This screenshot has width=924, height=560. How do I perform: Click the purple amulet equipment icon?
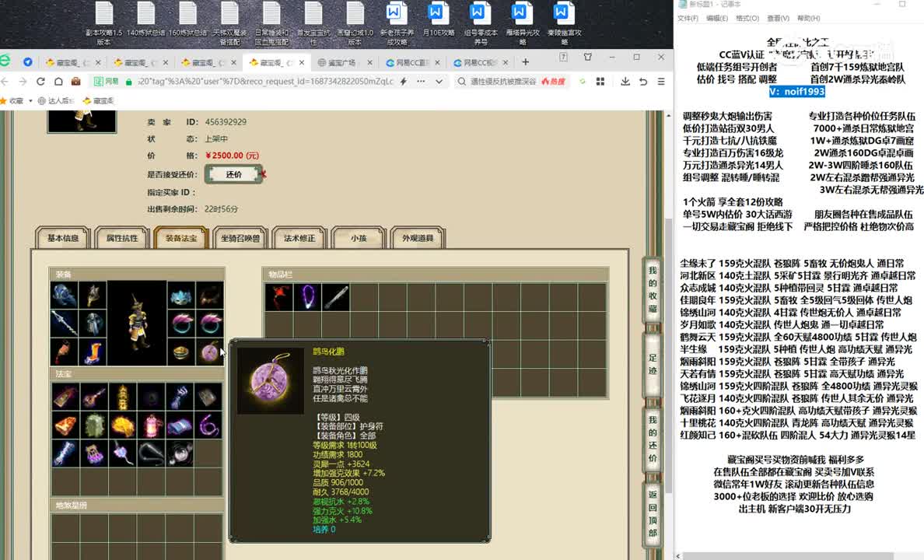coord(210,352)
